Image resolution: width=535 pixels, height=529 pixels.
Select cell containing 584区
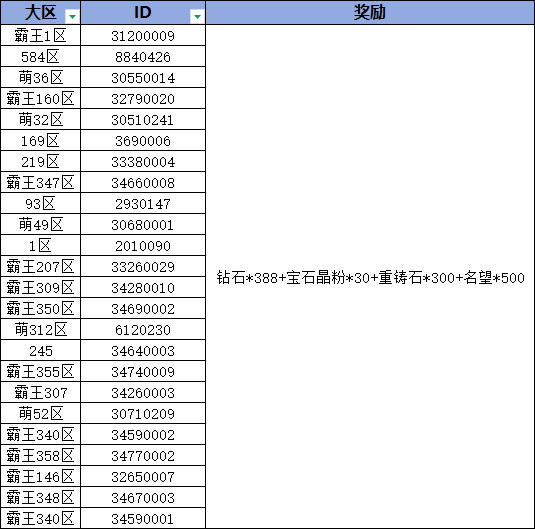click(x=41, y=56)
